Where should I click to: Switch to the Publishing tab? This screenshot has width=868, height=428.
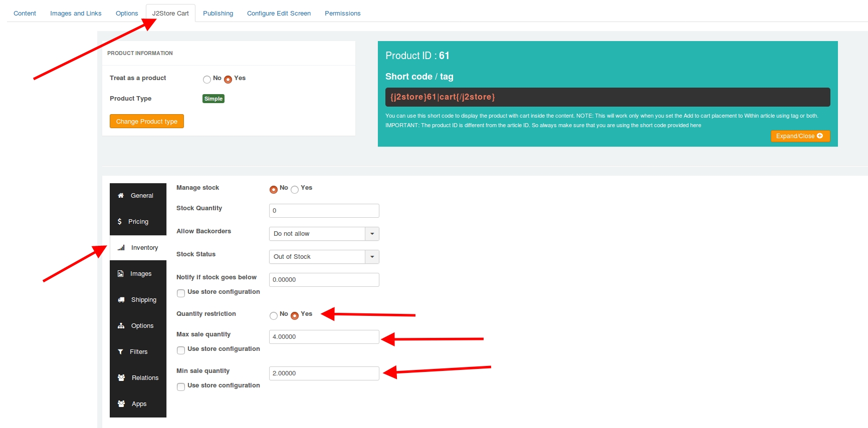[218, 14]
